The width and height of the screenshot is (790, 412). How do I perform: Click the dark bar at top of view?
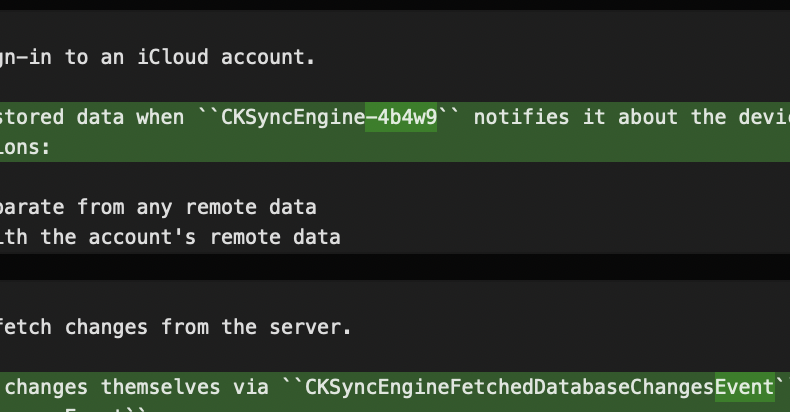[x=395, y=5]
